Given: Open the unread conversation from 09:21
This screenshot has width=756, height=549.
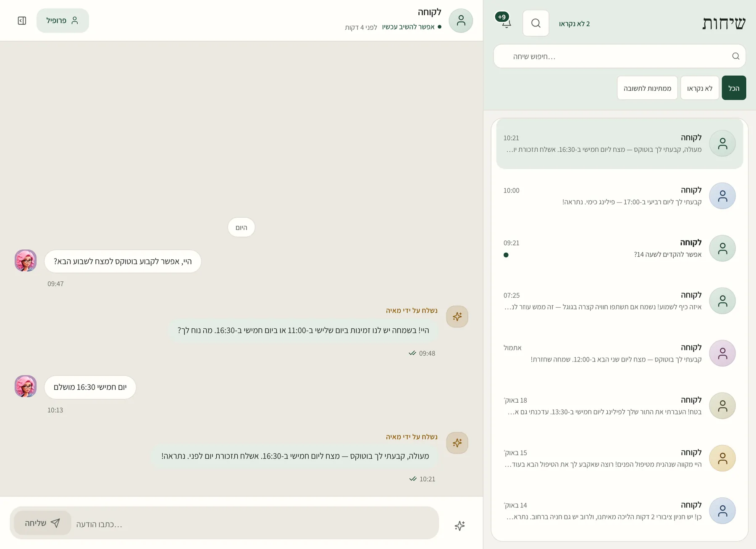Looking at the screenshot, I should click(619, 248).
